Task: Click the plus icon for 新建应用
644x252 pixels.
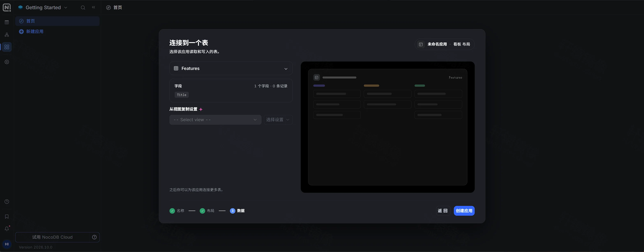Action: coord(22,32)
